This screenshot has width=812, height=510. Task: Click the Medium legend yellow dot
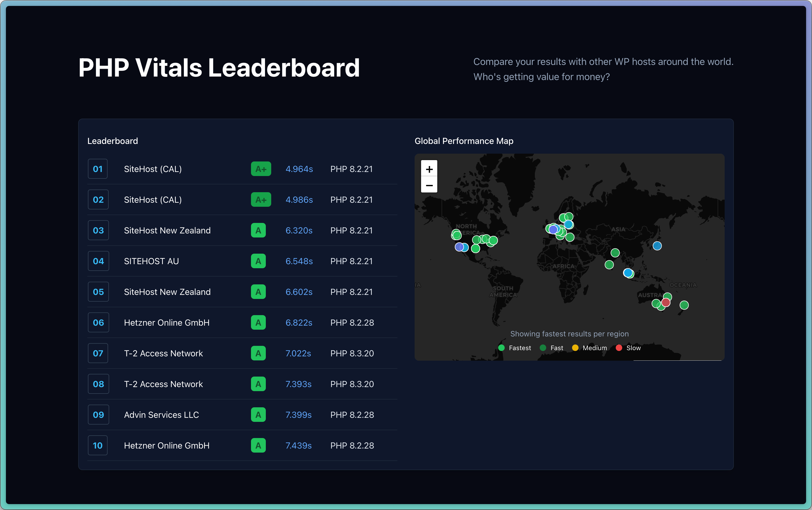[575, 347]
